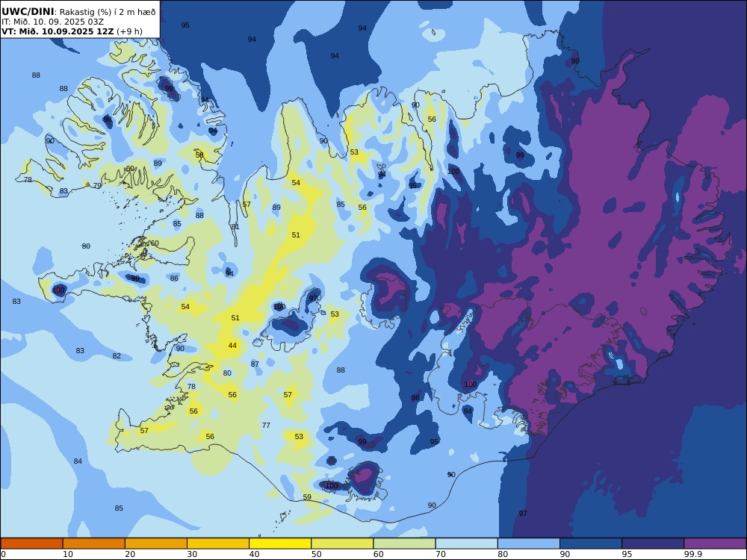Select the '86' humidity value on the map
The width and height of the screenshot is (747, 560).
point(174,279)
